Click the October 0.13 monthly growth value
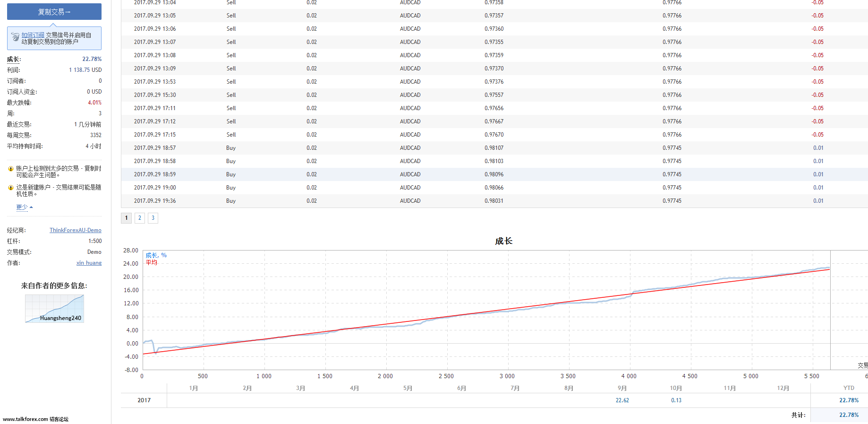This screenshot has width=868, height=424. [676, 400]
